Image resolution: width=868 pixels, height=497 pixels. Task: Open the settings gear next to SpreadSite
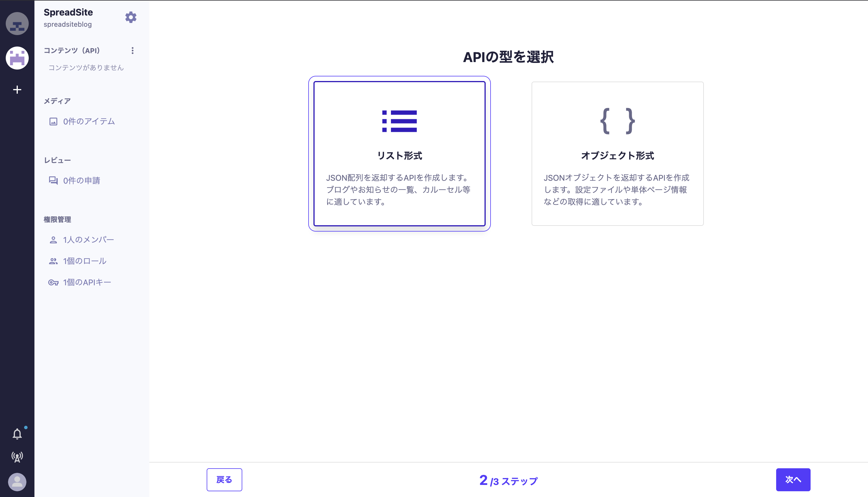pyautogui.click(x=131, y=17)
